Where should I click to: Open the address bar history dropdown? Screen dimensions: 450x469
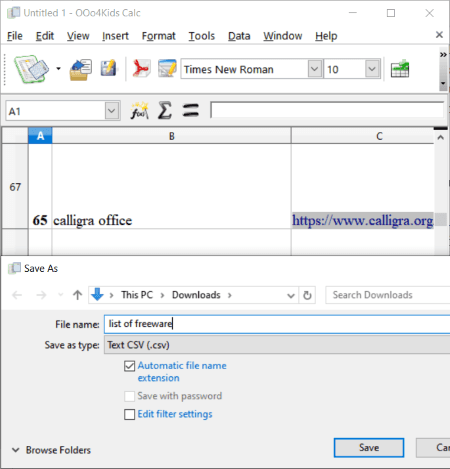(291, 295)
